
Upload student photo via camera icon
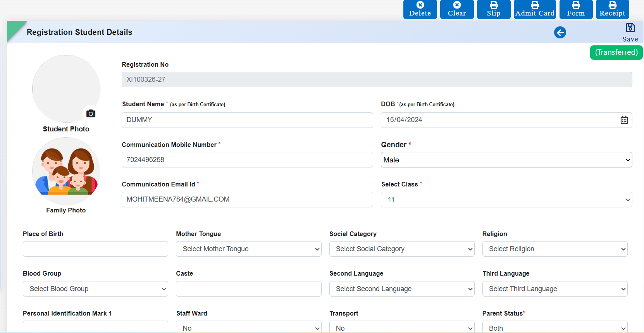click(x=91, y=113)
